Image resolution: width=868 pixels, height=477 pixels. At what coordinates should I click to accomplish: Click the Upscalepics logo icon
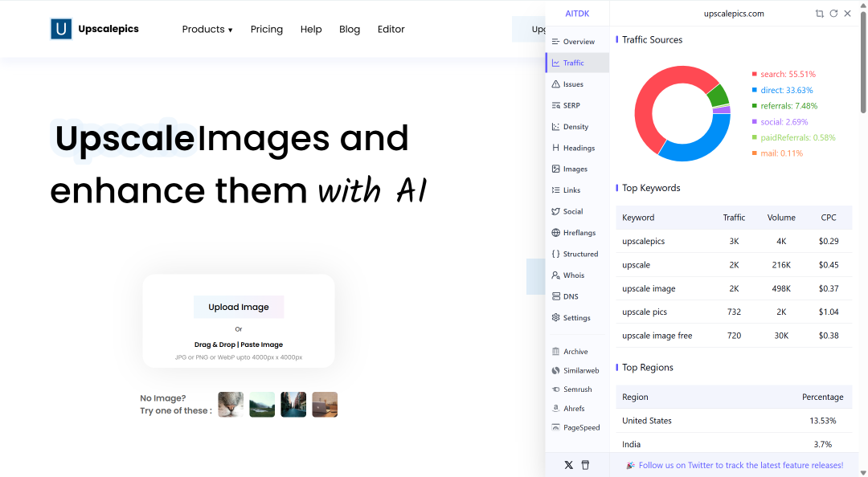(61, 29)
